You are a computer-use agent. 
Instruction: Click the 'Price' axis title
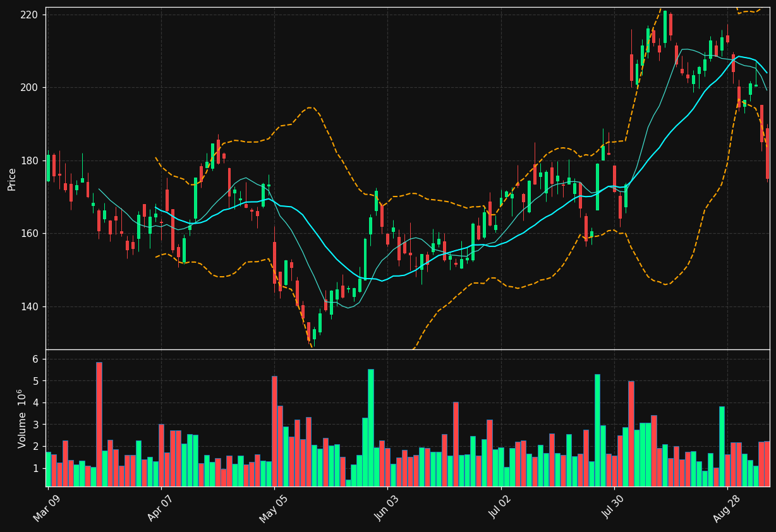pyautogui.click(x=12, y=179)
